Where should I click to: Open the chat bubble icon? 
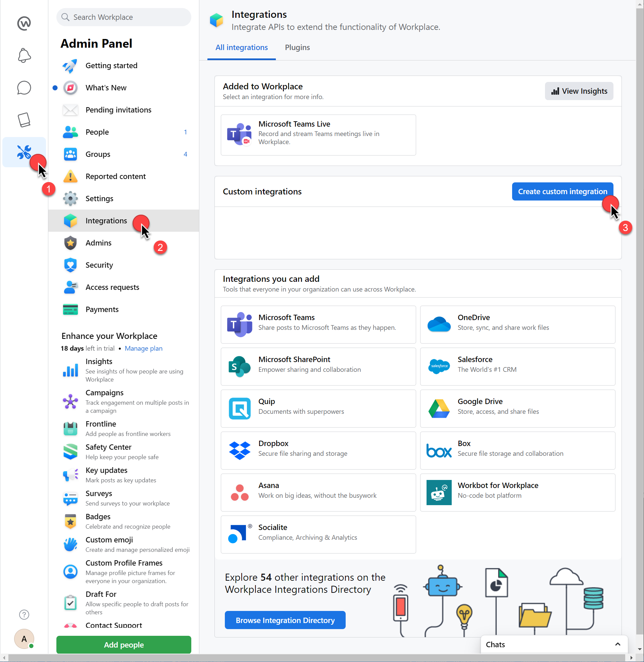[24, 88]
